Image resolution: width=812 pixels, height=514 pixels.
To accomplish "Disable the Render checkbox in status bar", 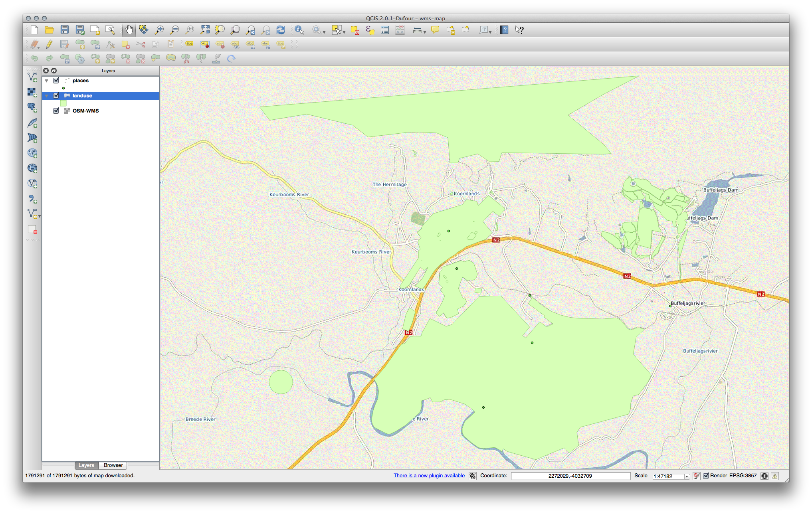I will point(706,476).
